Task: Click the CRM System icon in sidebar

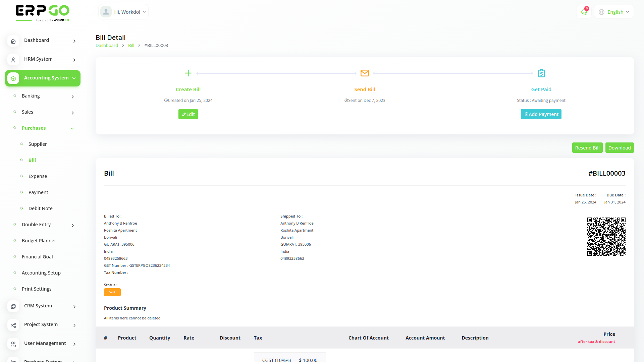Action: pos(13,306)
